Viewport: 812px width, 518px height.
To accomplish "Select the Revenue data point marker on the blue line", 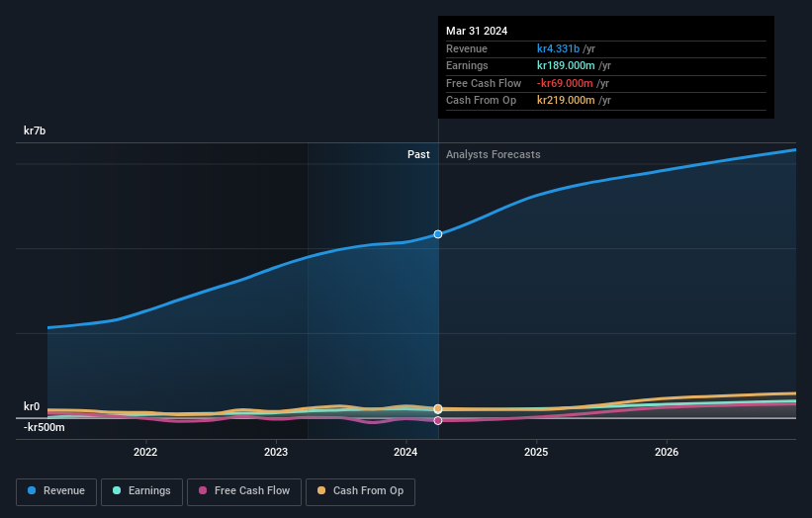I will click(x=438, y=234).
